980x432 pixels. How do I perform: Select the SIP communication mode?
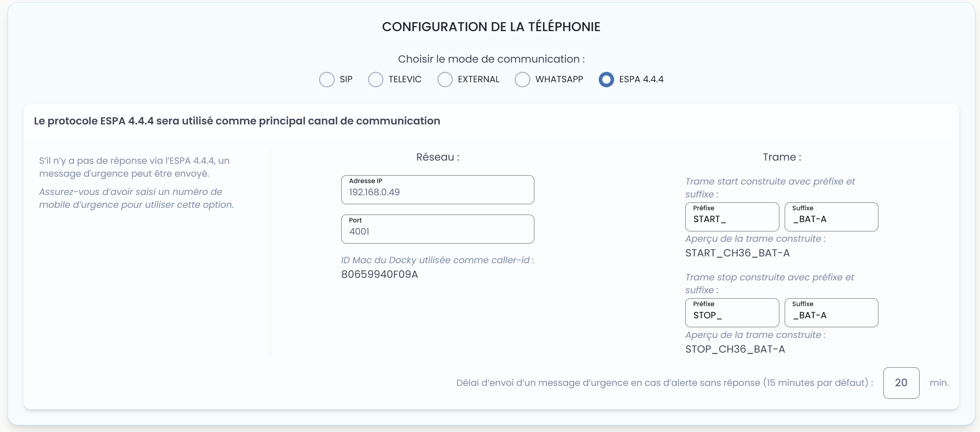[327, 79]
